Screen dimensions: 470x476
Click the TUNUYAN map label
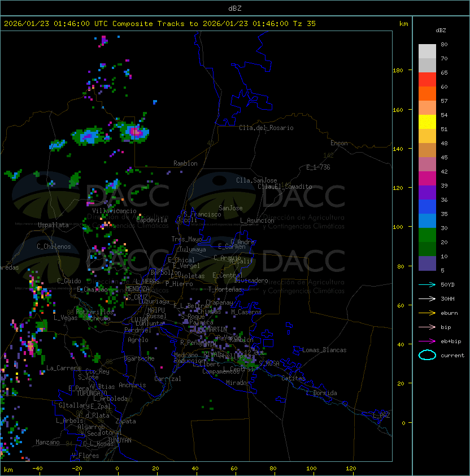point(120,440)
